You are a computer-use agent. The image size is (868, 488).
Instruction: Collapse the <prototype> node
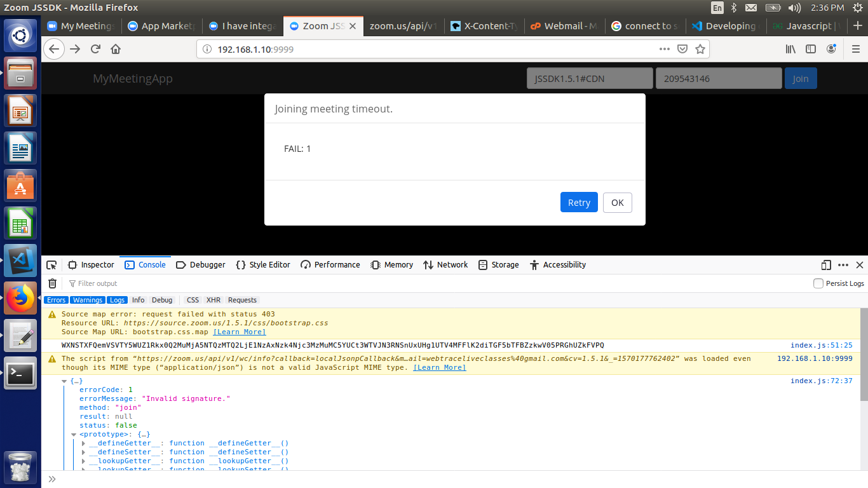click(x=74, y=435)
